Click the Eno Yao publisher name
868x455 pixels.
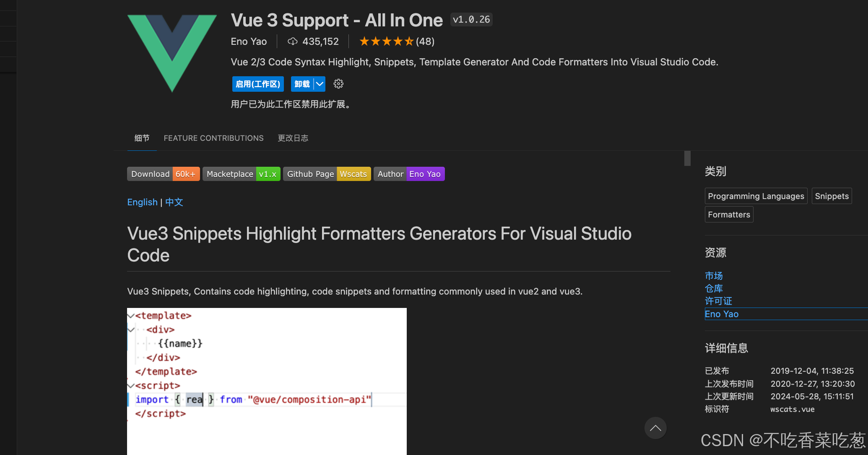click(249, 41)
